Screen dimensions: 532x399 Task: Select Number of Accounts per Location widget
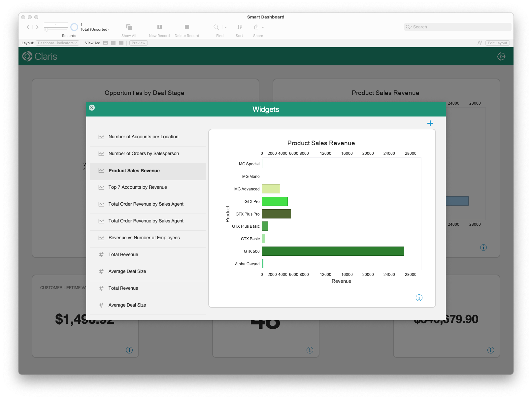pyautogui.click(x=148, y=137)
